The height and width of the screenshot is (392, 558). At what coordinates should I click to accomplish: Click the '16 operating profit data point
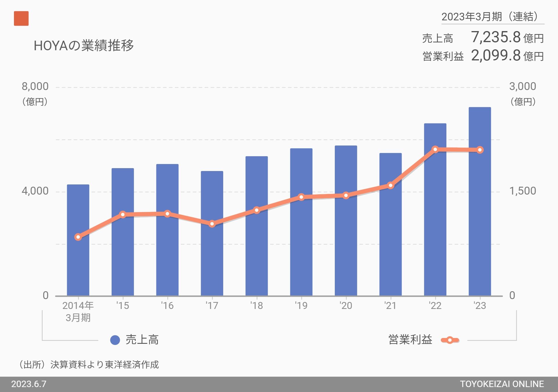pyautogui.click(x=167, y=214)
